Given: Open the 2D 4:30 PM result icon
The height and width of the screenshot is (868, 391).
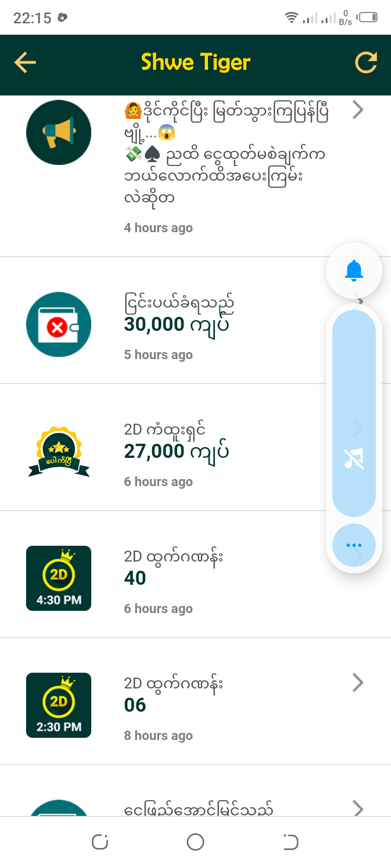Looking at the screenshot, I should [59, 578].
